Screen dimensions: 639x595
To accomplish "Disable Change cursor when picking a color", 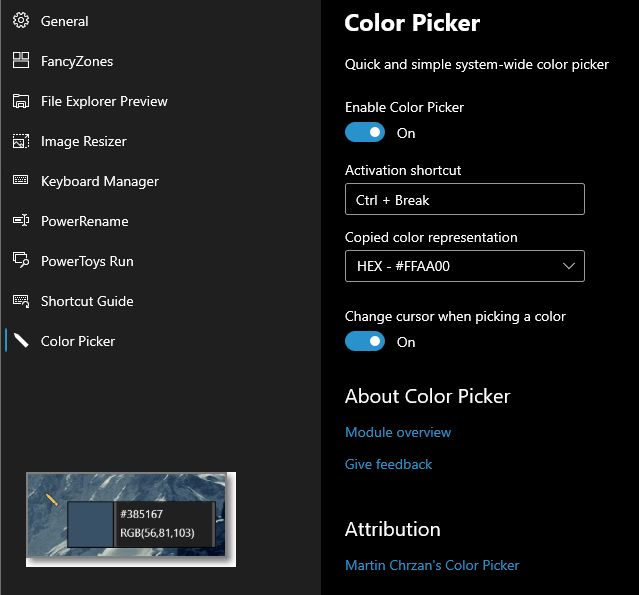I will [365, 342].
